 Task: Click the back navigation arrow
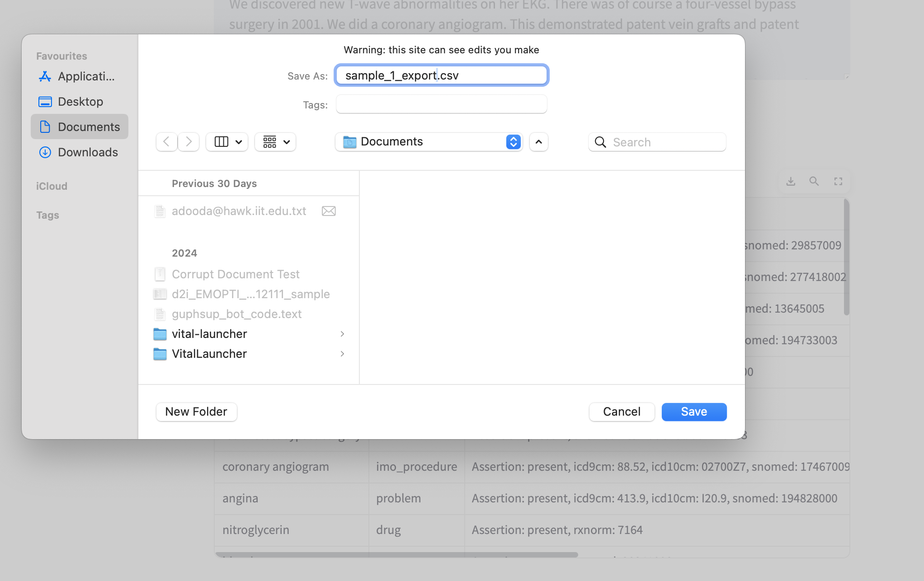click(166, 142)
